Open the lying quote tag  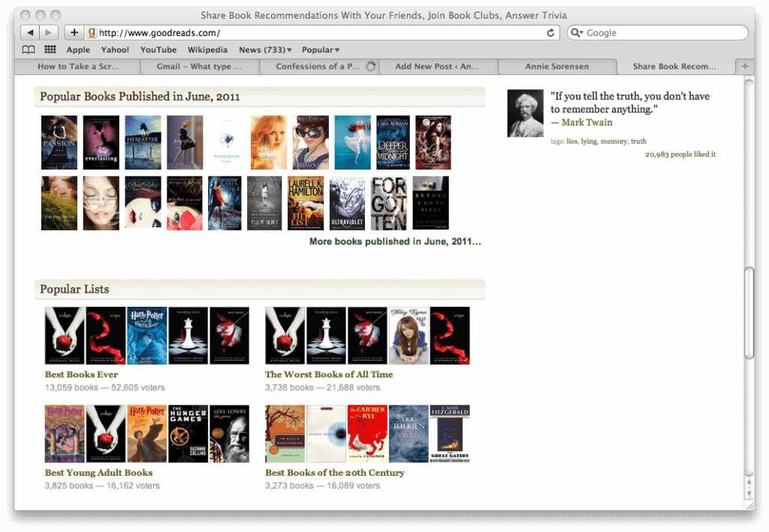point(589,141)
